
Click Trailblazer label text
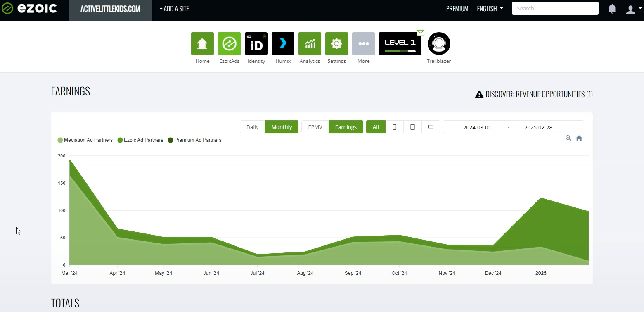click(x=439, y=61)
